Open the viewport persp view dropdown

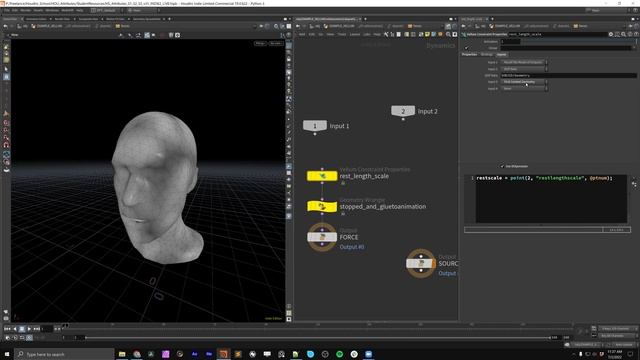[x=260, y=43]
